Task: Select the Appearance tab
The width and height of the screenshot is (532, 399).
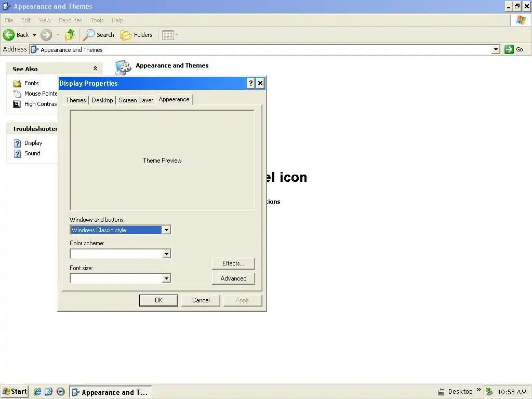Action: pyautogui.click(x=174, y=99)
